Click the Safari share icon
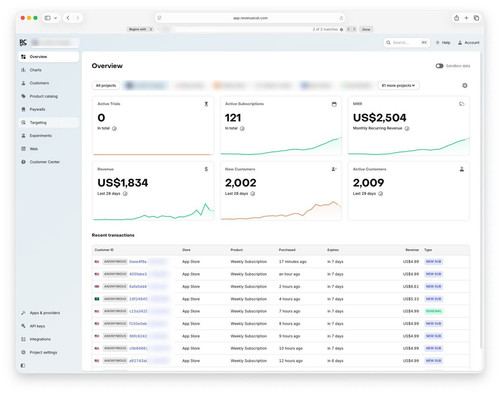 [456, 18]
